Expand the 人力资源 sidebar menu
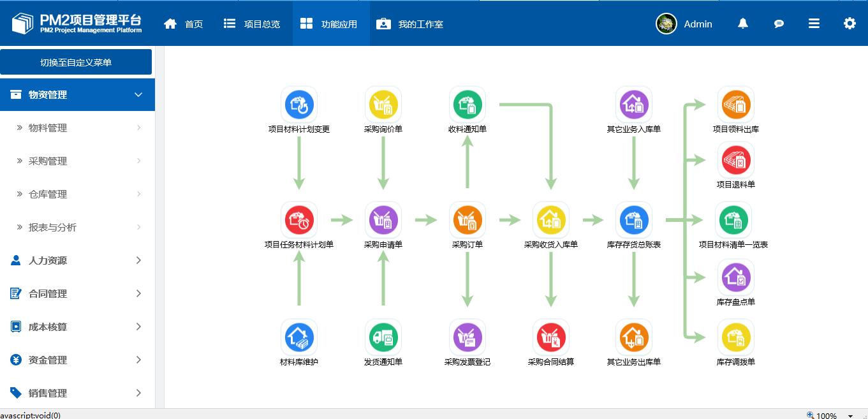 [77, 260]
